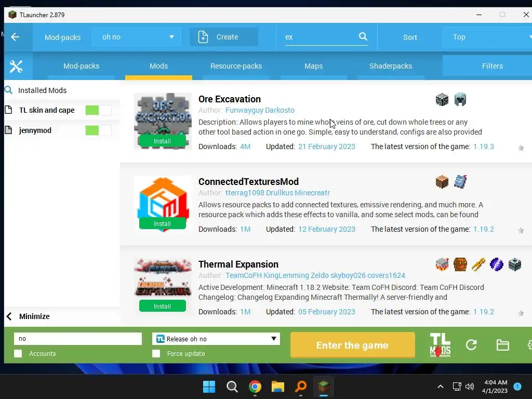Viewport: 532px width, 399px height.
Task: Check the Force update checkbox
Action: [156, 353]
